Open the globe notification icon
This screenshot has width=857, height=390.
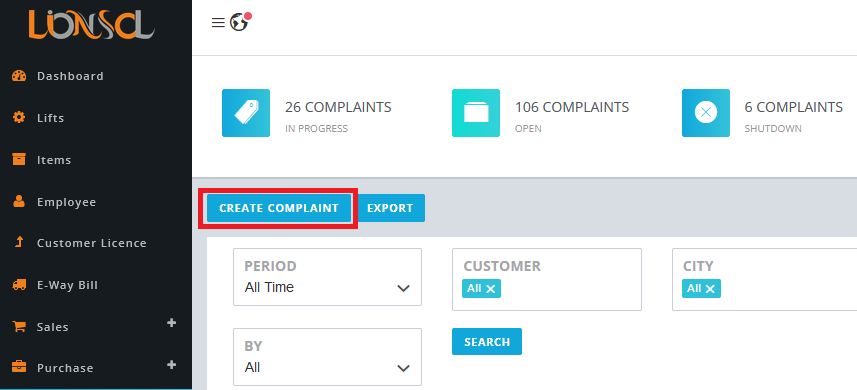239,22
